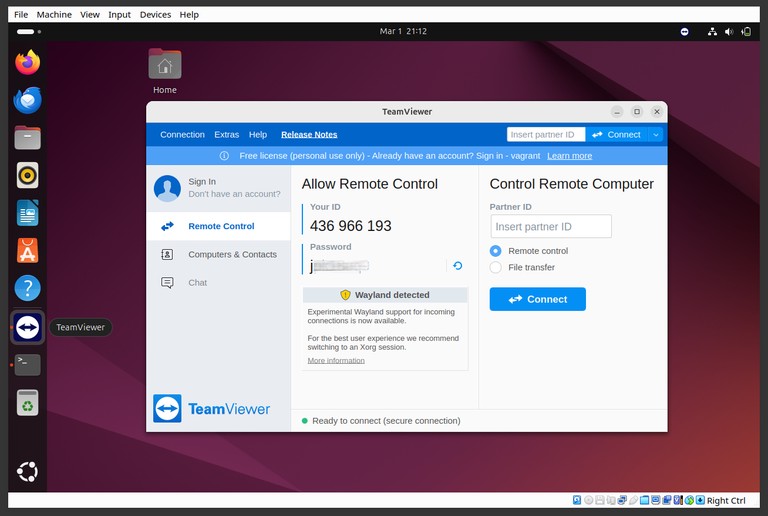Open the Trash from the dock
This screenshot has width=768, height=516.
point(27,402)
